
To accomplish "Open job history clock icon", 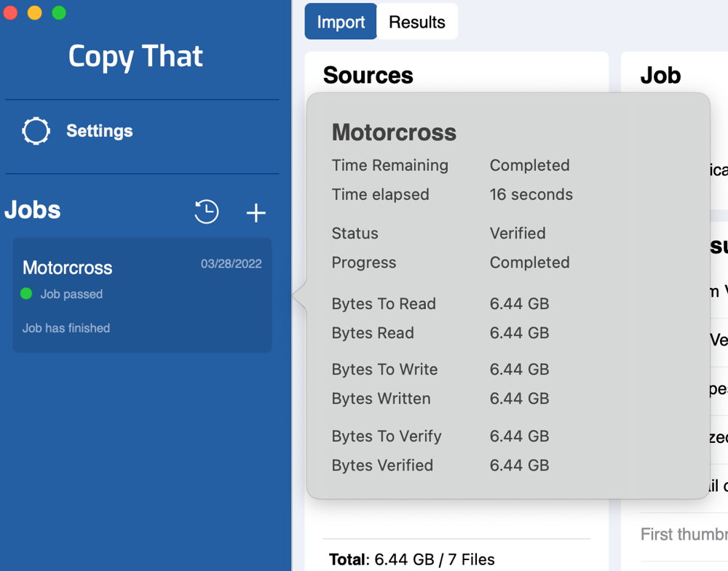I will 206,212.
